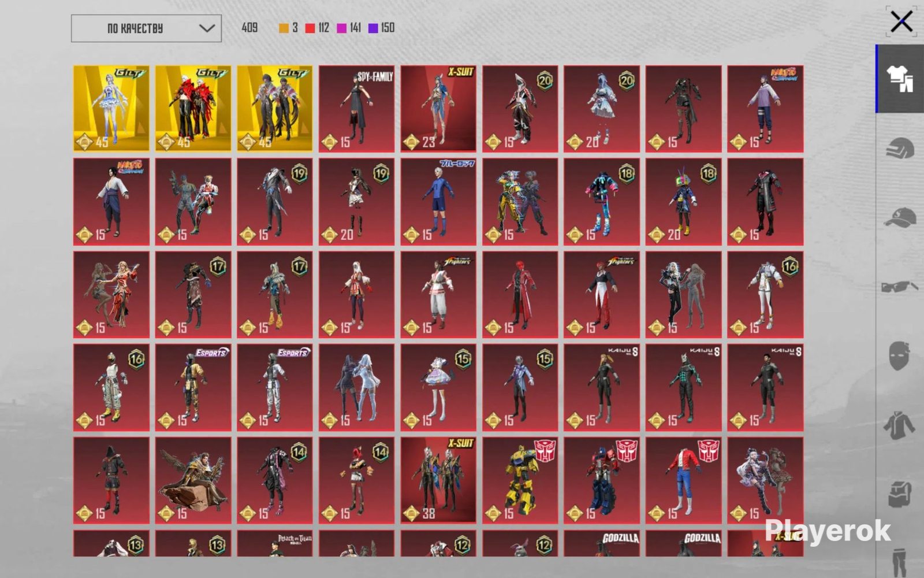The image size is (924, 578).
Task: Filter by the pink rarity swatch
Action: [341, 28]
